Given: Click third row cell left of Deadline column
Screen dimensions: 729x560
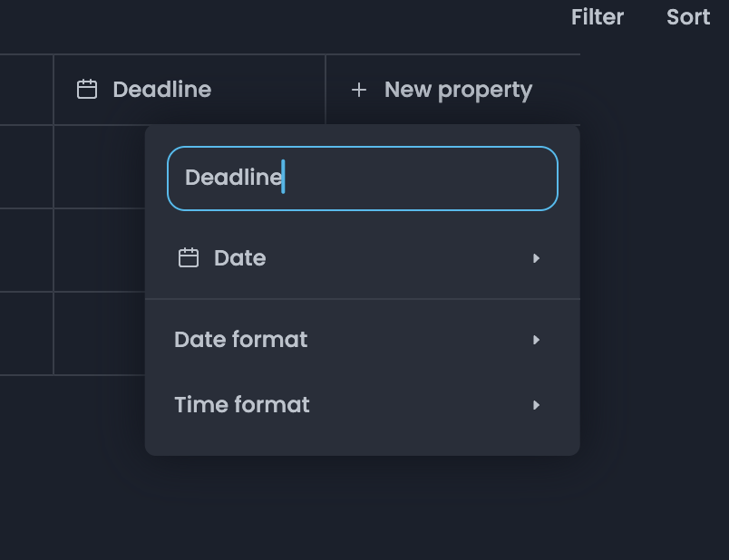Looking at the screenshot, I should pos(25,333).
